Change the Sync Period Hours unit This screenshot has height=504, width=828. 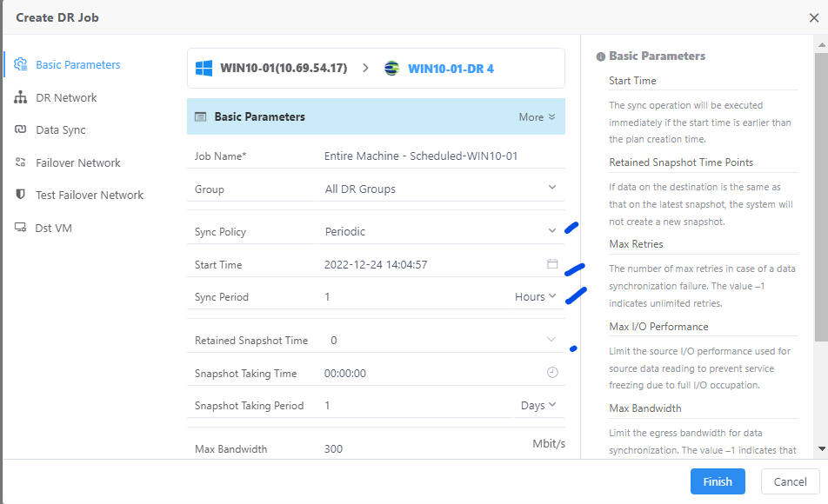pyautogui.click(x=536, y=296)
